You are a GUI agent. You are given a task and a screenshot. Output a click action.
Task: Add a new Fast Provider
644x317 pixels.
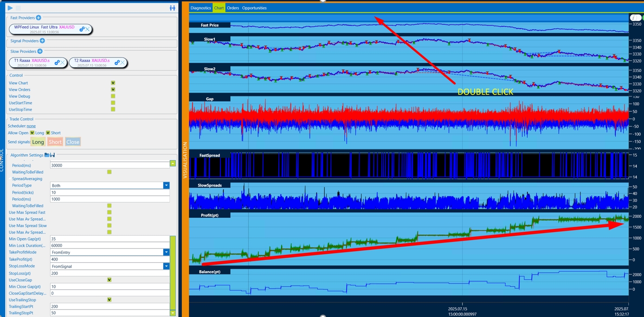point(39,18)
